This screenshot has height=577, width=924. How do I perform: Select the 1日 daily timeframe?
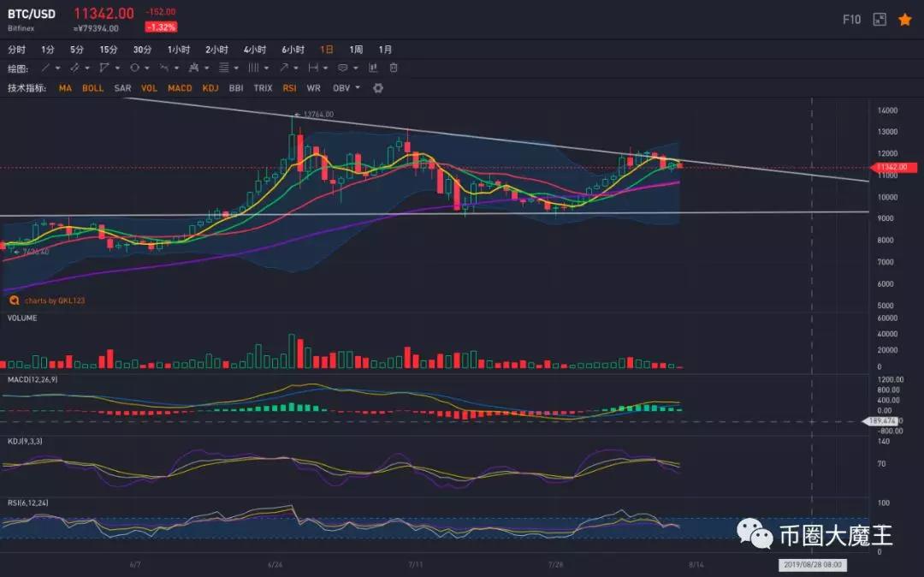pyautogui.click(x=327, y=50)
